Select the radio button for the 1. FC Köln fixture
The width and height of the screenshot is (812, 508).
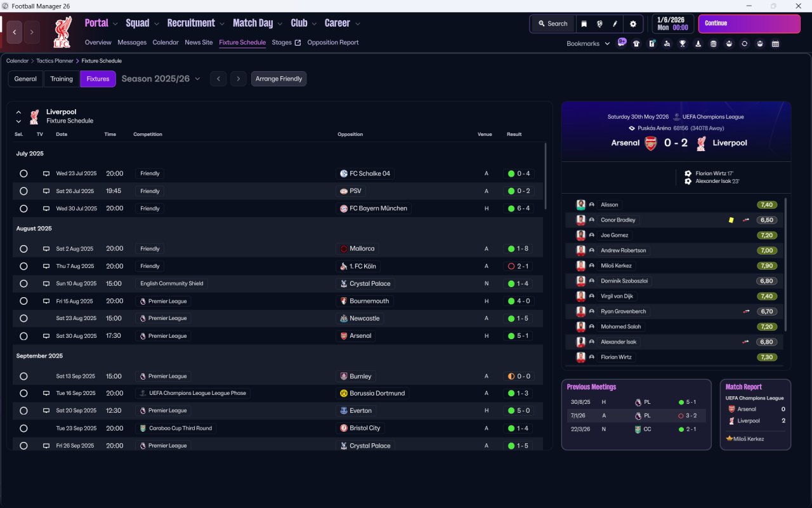23,266
